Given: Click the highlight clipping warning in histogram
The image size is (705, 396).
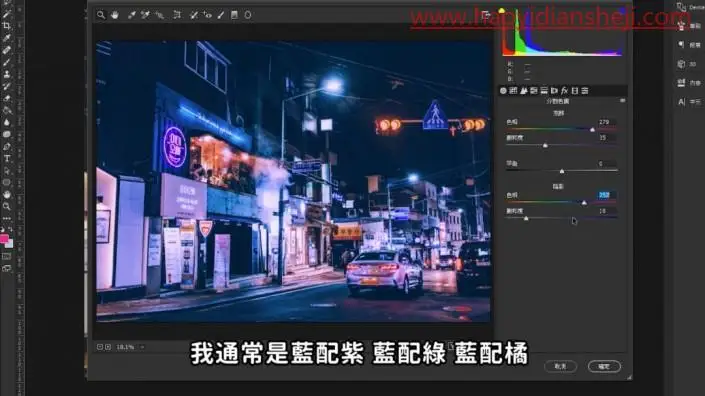Looking at the screenshot, I should click(623, 10).
